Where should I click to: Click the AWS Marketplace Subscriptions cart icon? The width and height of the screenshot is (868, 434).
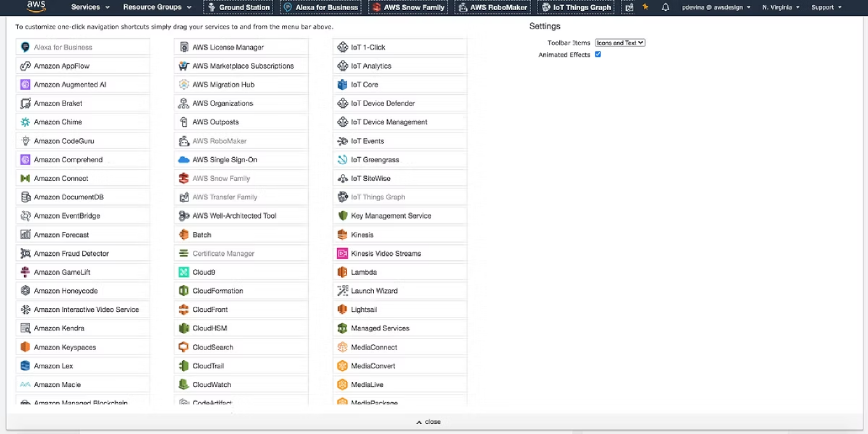tap(184, 66)
